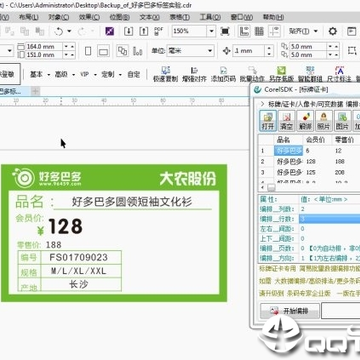Toggle the show grid icon

click(259, 32)
